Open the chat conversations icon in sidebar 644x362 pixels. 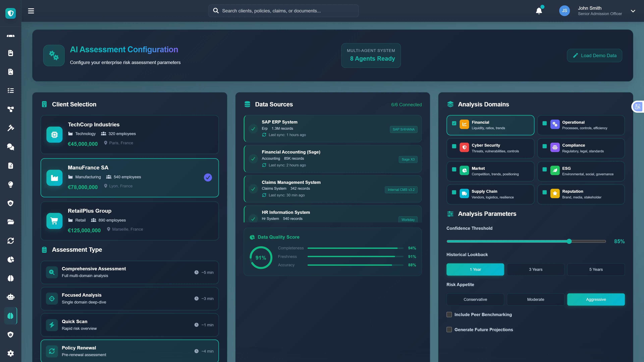[x=11, y=147]
